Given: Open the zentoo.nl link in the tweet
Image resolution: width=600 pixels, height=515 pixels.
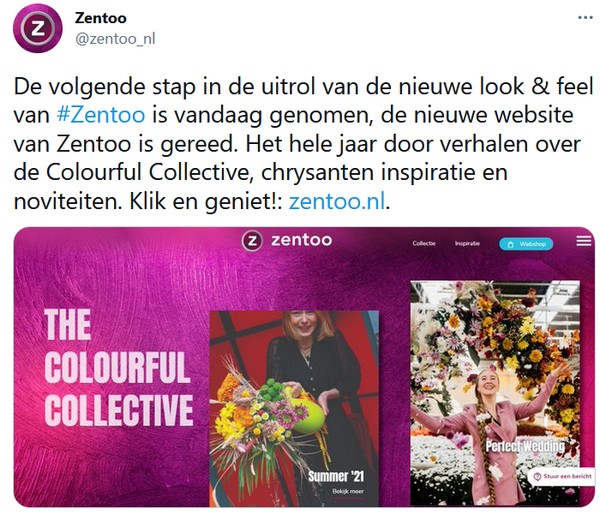Looking at the screenshot, I should (337, 201).
